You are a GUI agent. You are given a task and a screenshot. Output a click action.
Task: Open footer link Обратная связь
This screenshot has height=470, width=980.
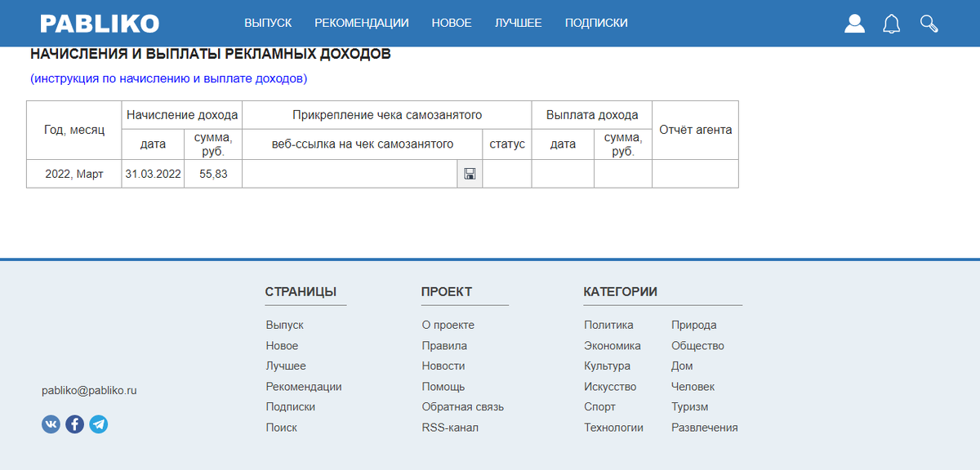pyautogui.click(x=462, y=406)
